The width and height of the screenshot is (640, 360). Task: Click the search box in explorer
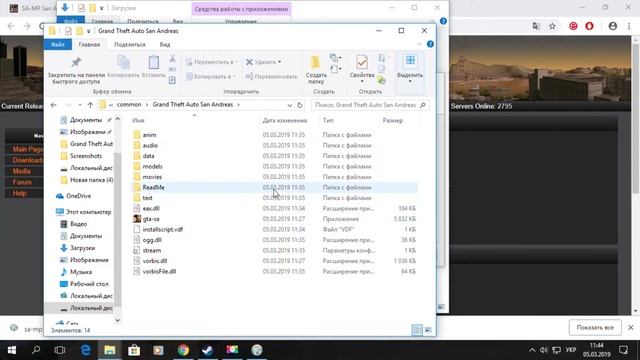[370, 105]
